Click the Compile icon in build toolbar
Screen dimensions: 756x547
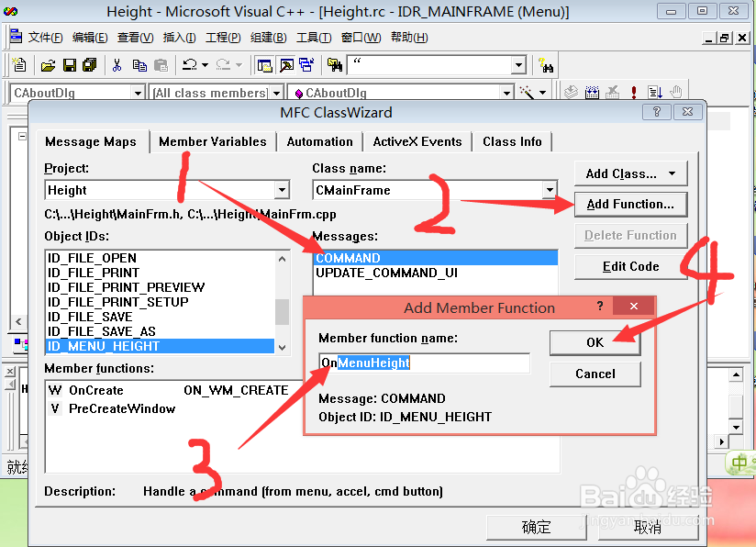point(571,92)
